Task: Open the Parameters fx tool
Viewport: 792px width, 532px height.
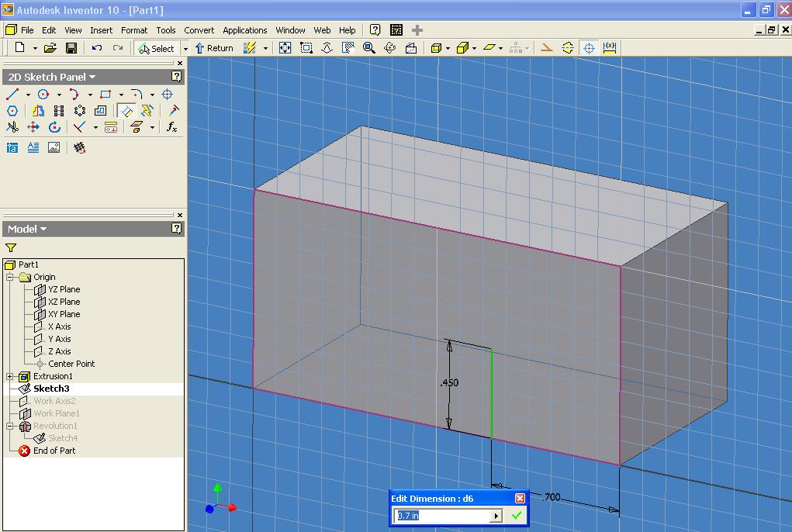Action: coord(172,127)
